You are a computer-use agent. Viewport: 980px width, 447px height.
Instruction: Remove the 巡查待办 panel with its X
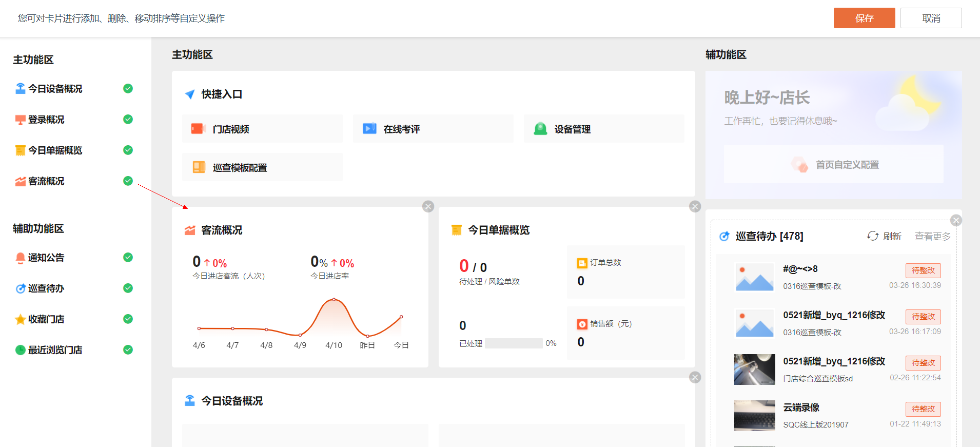[x=956, y=220]
